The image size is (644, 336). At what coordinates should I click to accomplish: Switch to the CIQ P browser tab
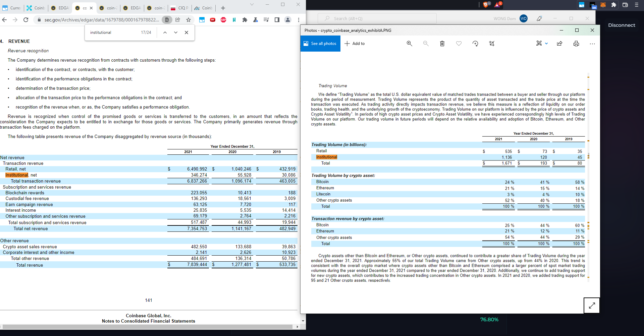click(179, 8)
